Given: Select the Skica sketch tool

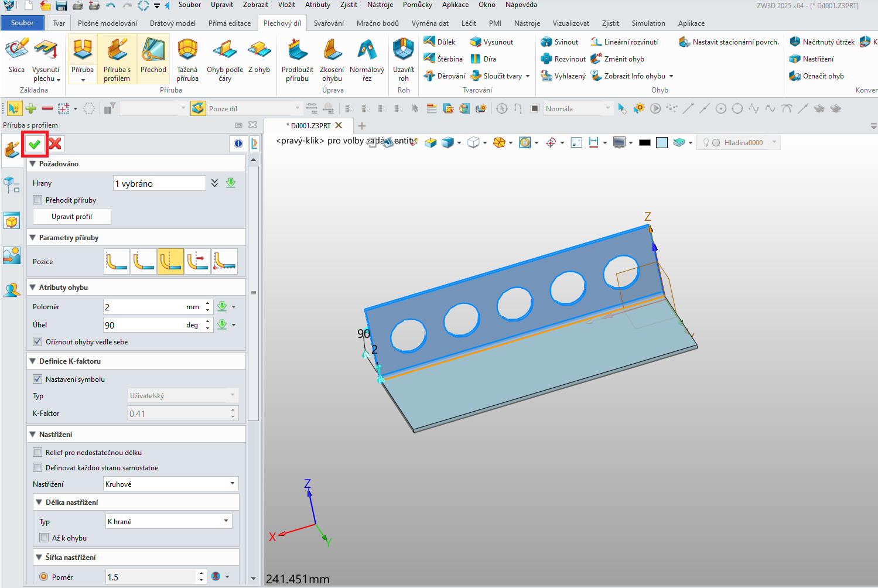Looking at the screenshot, I should [x=17, y=56].
